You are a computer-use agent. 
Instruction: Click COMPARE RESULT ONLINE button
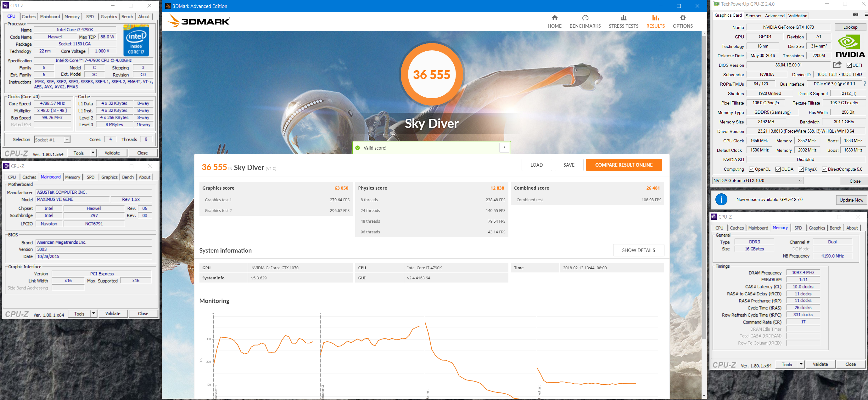624,165
